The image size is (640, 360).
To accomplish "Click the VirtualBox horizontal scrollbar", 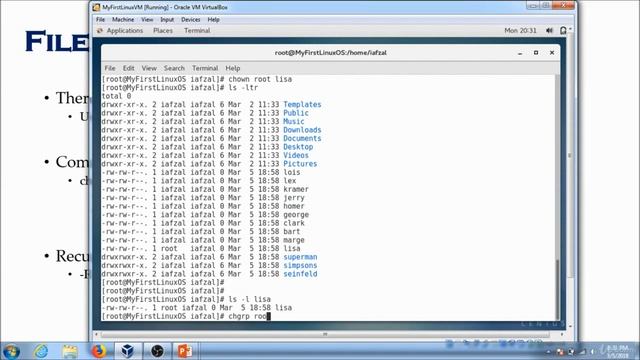I will [x=325, y=334].
